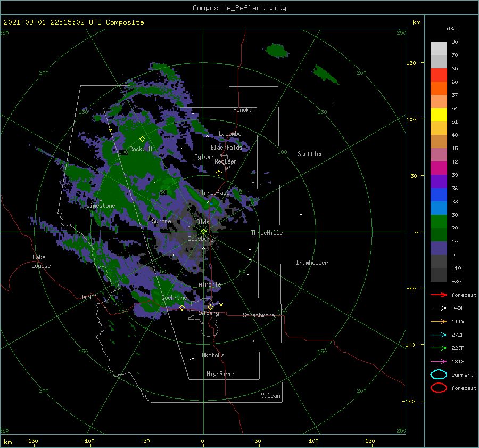The height and width of the screenshot is (448, 479).
Task: Click the Sylvan label
Action: pos(204,157)
